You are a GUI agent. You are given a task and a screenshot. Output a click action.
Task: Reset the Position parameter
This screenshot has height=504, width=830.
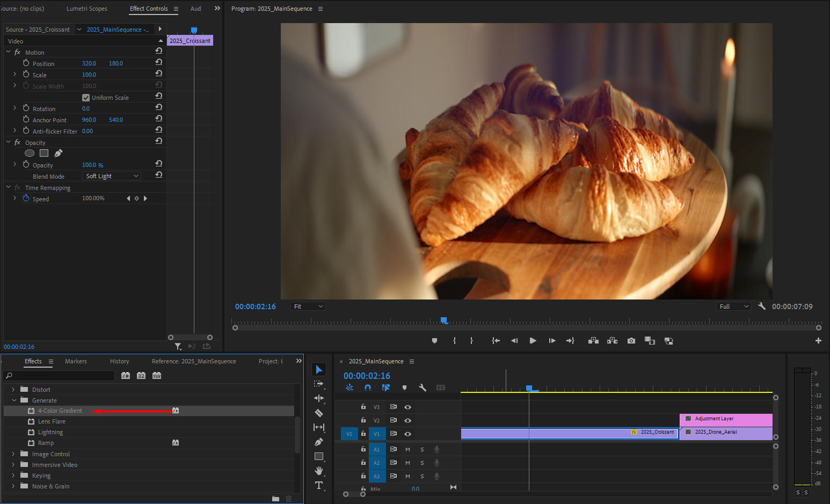click(x=159, y=63)
